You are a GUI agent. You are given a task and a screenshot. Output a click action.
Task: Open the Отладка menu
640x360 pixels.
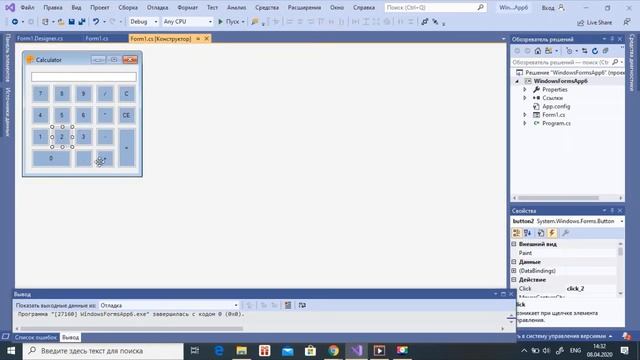pyautogui.click(x=158, y=7)
